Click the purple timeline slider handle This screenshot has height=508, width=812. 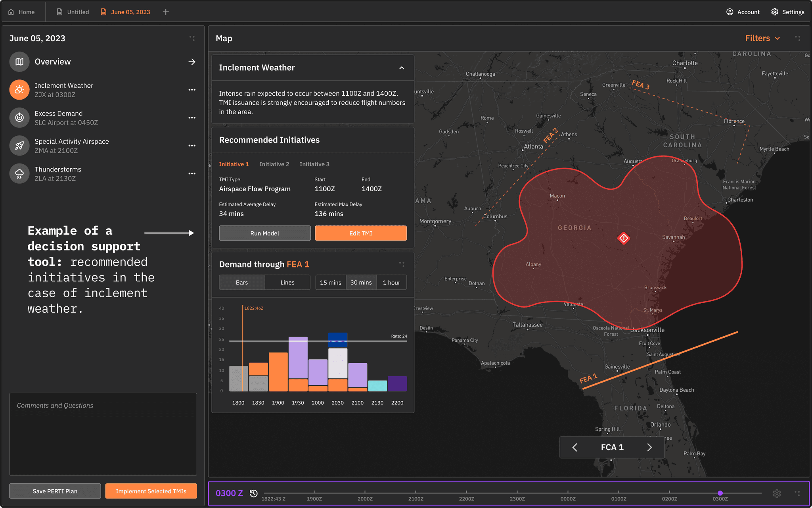(x=720, y=493)
